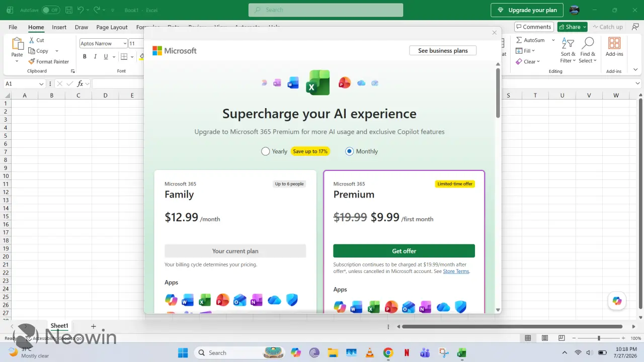Click the floating Copilot icon
The image size is (644, 362).
click(617, 301)
